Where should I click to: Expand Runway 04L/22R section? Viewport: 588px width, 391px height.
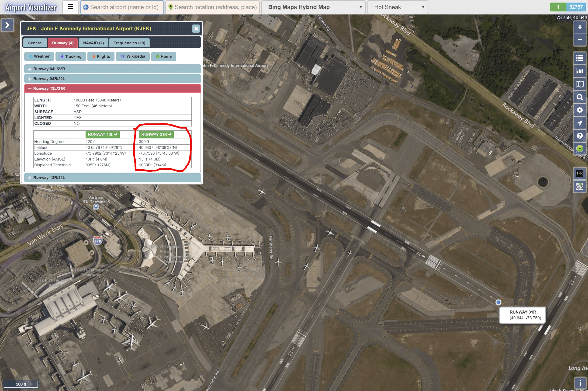coord(113,69)
